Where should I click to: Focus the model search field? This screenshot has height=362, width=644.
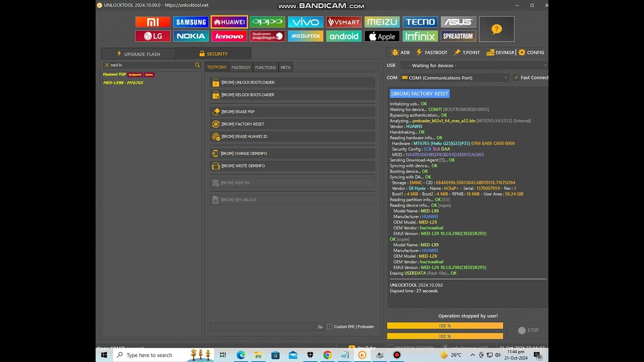tap(151, 65)
